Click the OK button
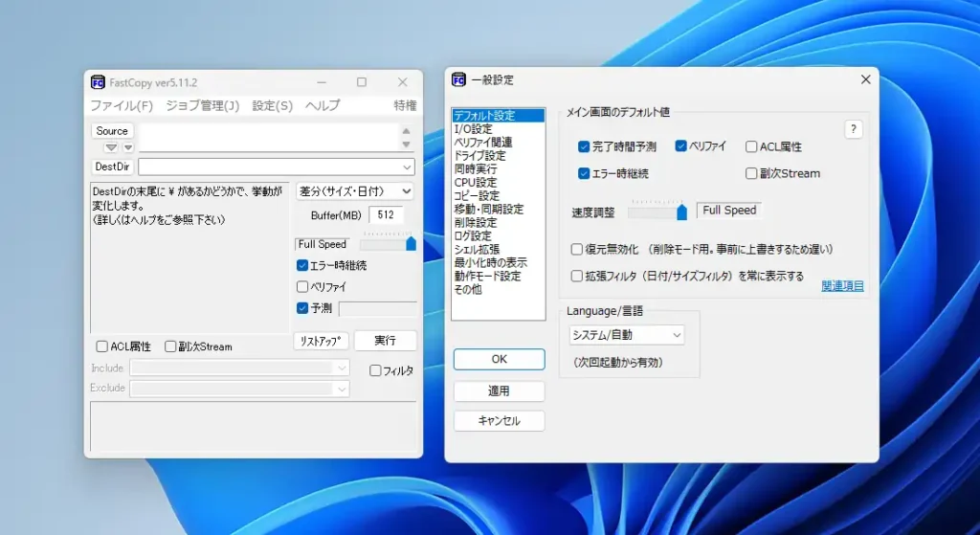The height and width of the screenshot is (535, 980). 499,359
